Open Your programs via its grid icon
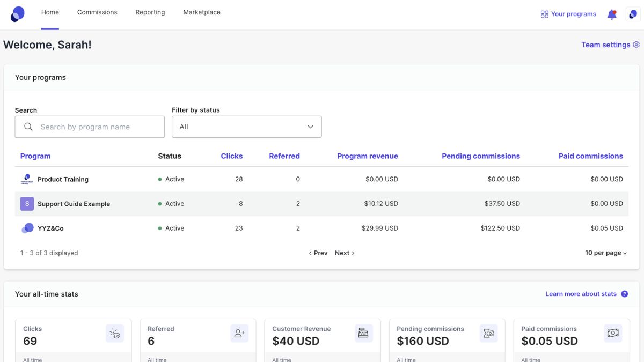644x362 pixels. [545, 14]
